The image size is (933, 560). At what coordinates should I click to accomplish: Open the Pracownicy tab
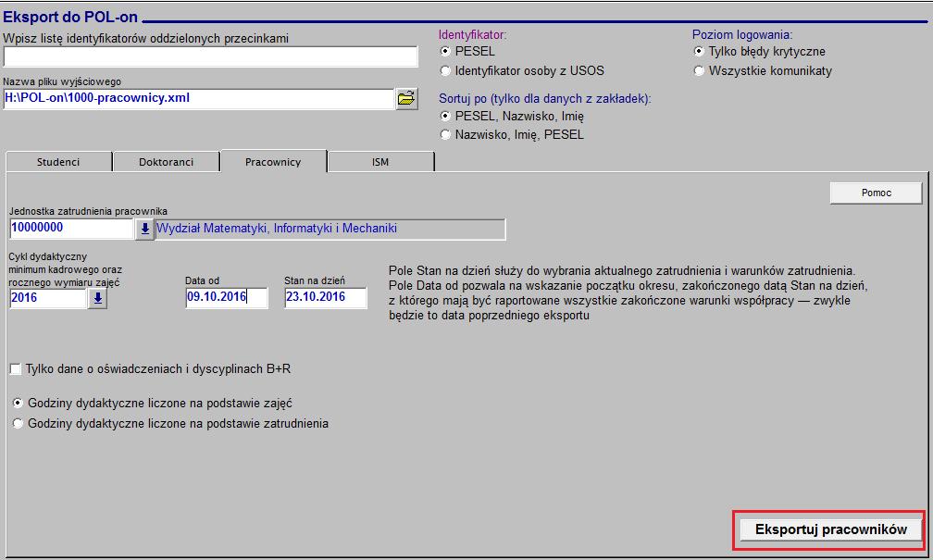coord(273,161)
